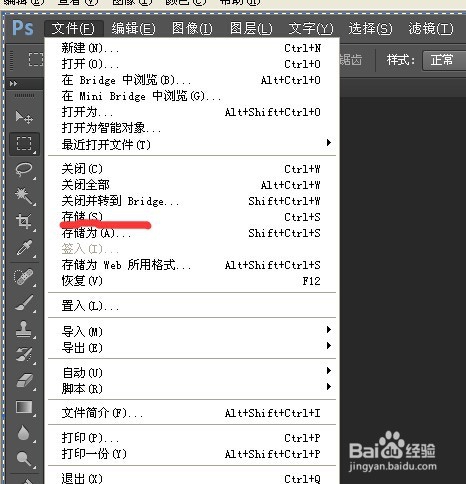Image resolution: width=466 pixels, height=484 pixels.
Task: Choose 文件简介(F)... menu entry
Action: point(192,413)
